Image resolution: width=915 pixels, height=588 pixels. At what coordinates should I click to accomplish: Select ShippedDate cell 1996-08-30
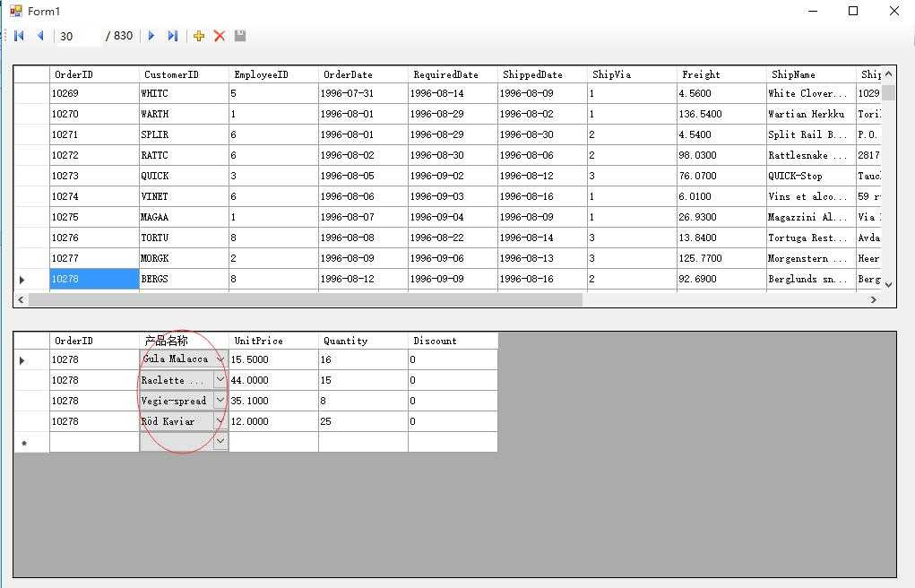(x=543, y=134)
